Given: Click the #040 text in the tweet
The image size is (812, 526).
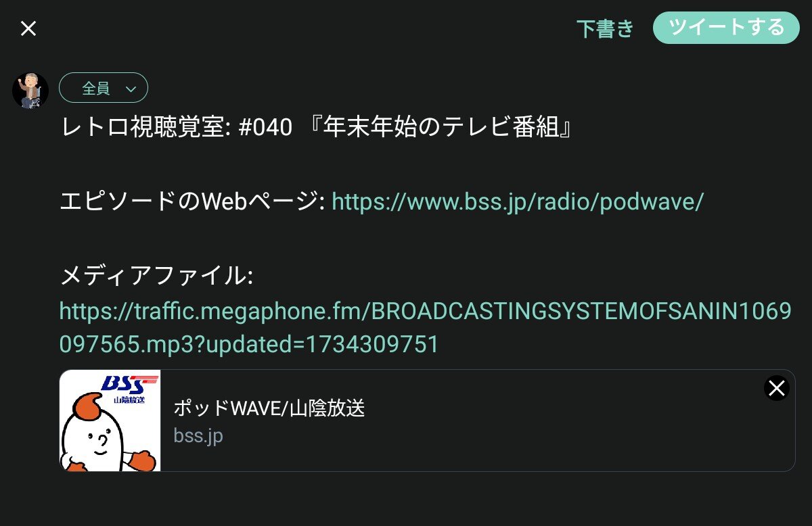Looking at the screenshot, I should coord(265,127).
